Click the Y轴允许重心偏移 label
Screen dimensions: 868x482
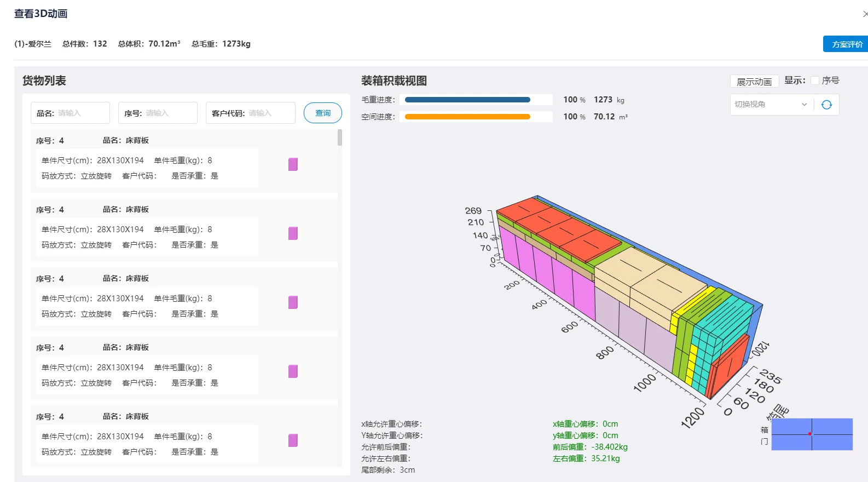[x=392, y=435]
